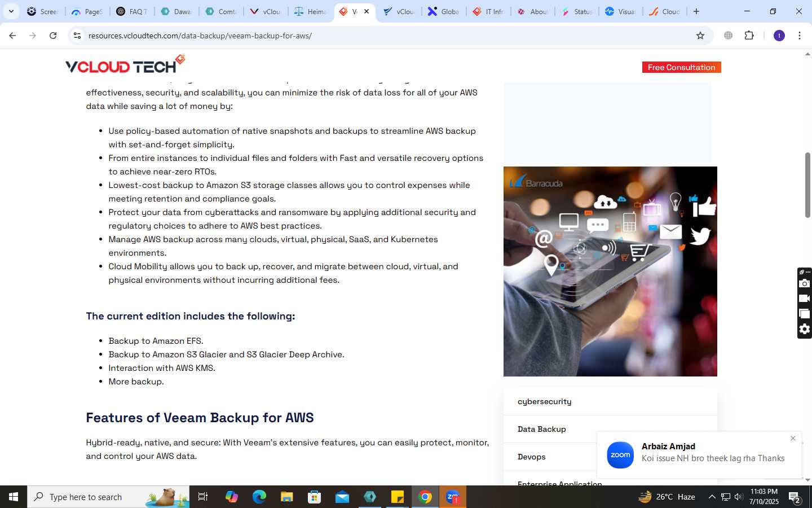Switch to the FAQ tab
Image resolution: width=812 pixels, height=508 pixels.
click(x=132, y=11)
